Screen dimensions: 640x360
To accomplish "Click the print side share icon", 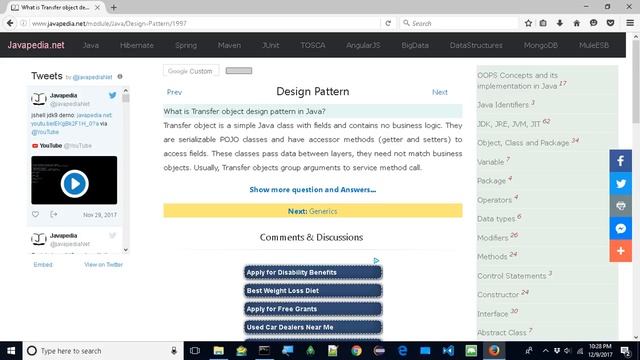I will coord(620,206).
